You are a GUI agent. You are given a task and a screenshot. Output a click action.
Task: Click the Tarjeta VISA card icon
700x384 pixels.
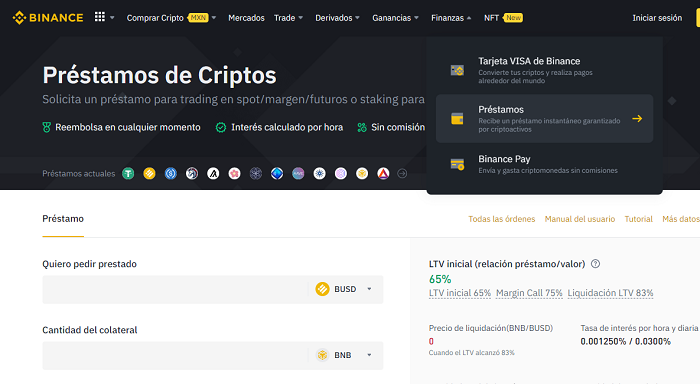457,70
